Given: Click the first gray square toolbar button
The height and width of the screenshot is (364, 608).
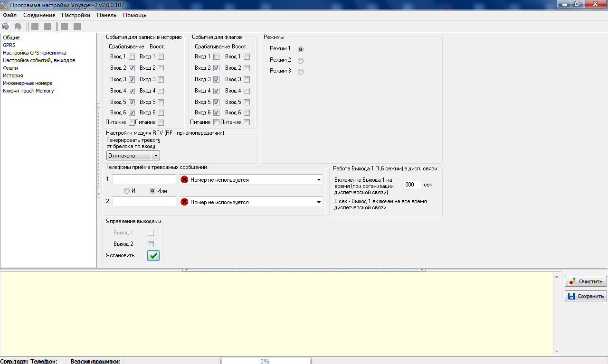Looking at the screenshot, I should coord(35,27).
